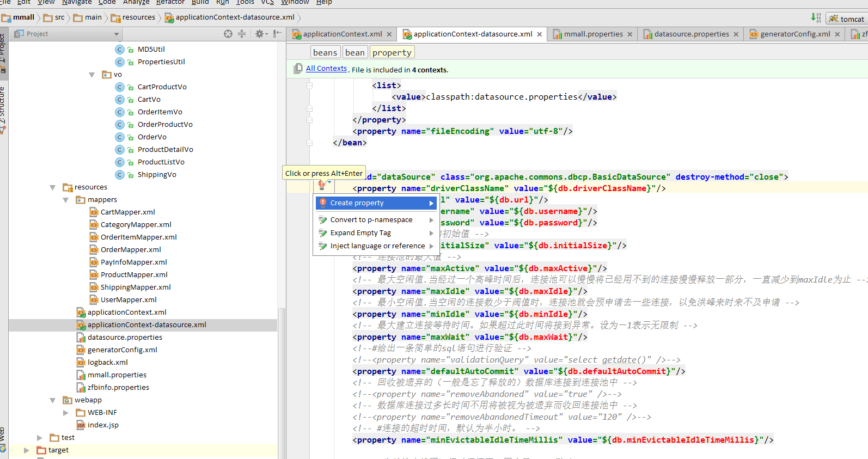Hide the Project tool window
Image resolution: width=868 pixels, height=459 pixels.
point(277,34)
